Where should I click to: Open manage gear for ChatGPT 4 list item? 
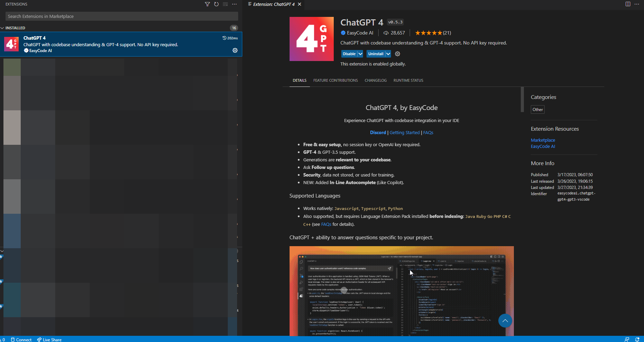click(235, 50)
